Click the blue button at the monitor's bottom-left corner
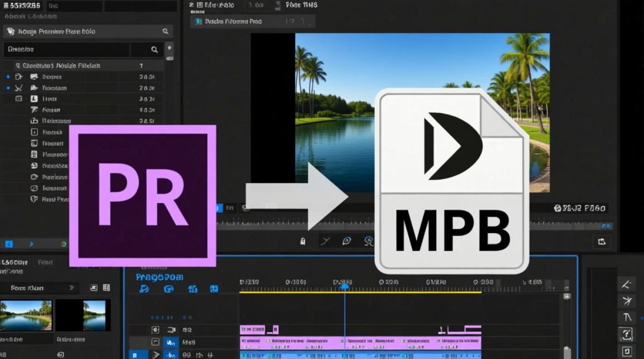The height and width of the screenshot is (359, 644). tap(219, 208)
